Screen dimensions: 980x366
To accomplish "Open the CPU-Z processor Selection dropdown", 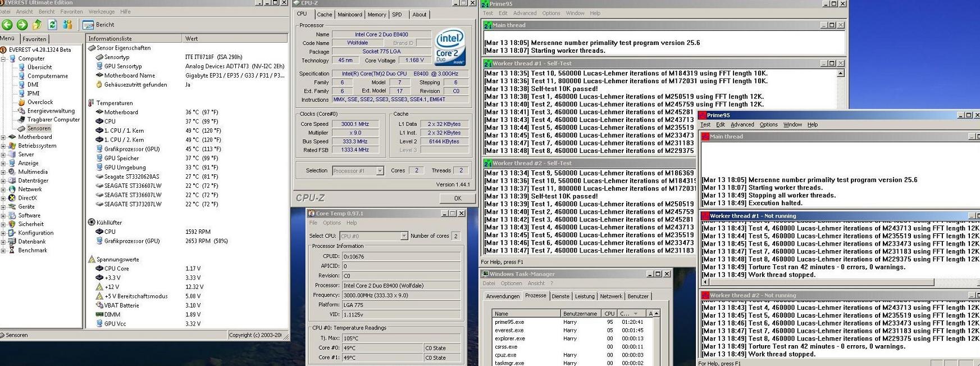I will pyautogui.click(x=380, y=171).
